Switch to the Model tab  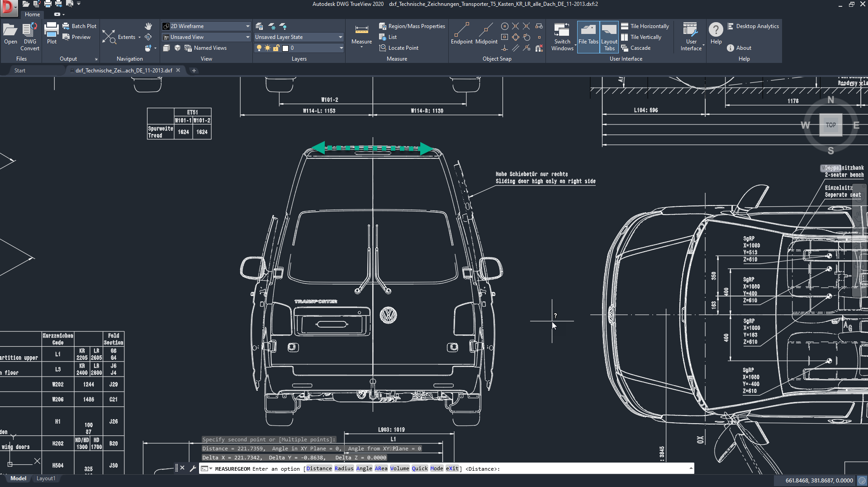click(19, 478)
